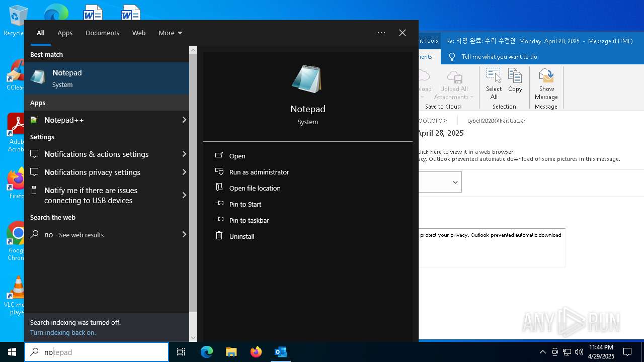The image size is (644, 362).
Task: Switch to the Documents search tab
Action: 102,33
